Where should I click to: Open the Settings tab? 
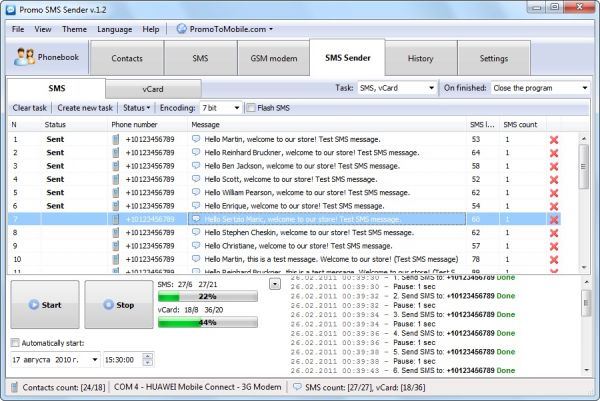tap(494, 58)
